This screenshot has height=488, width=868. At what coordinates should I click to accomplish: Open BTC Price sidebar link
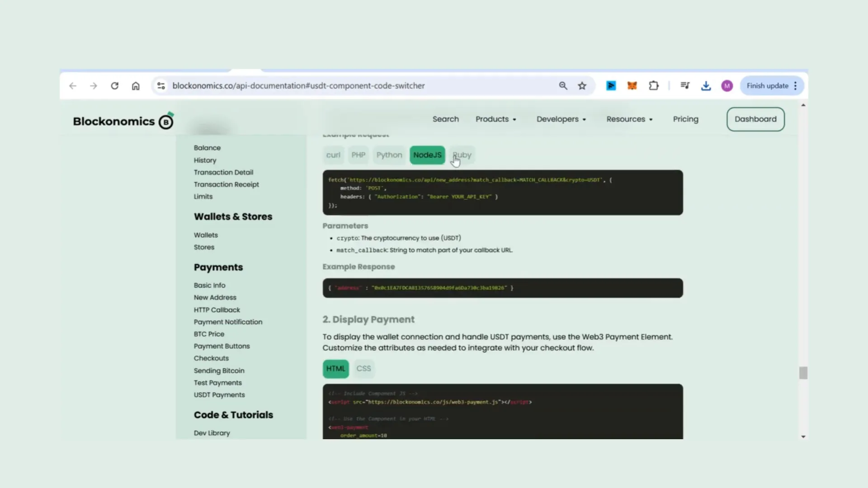click(x=209, y=334)
